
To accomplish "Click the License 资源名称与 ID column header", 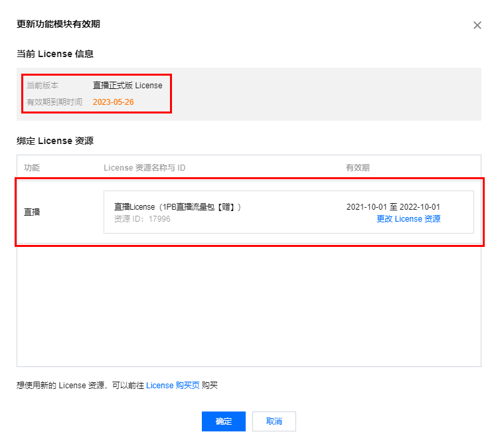I will tap(145, 167).
